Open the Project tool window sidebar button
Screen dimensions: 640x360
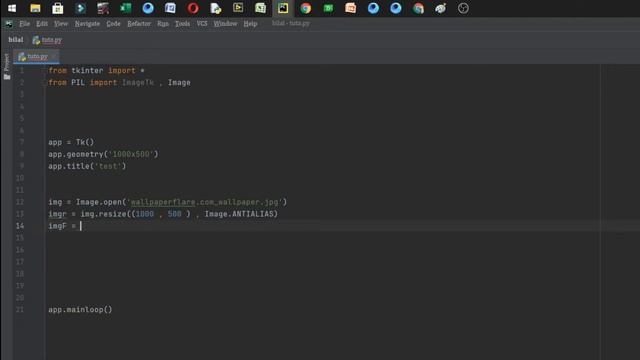click(x=7, y=67)
